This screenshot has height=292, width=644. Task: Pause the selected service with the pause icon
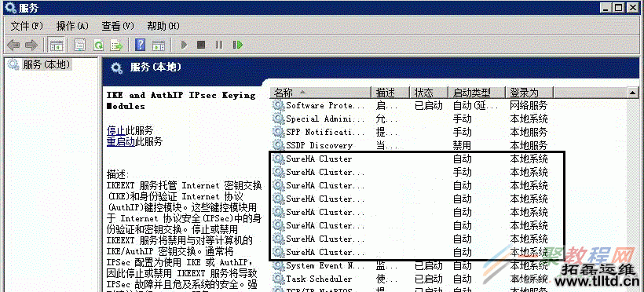[219, 45]
